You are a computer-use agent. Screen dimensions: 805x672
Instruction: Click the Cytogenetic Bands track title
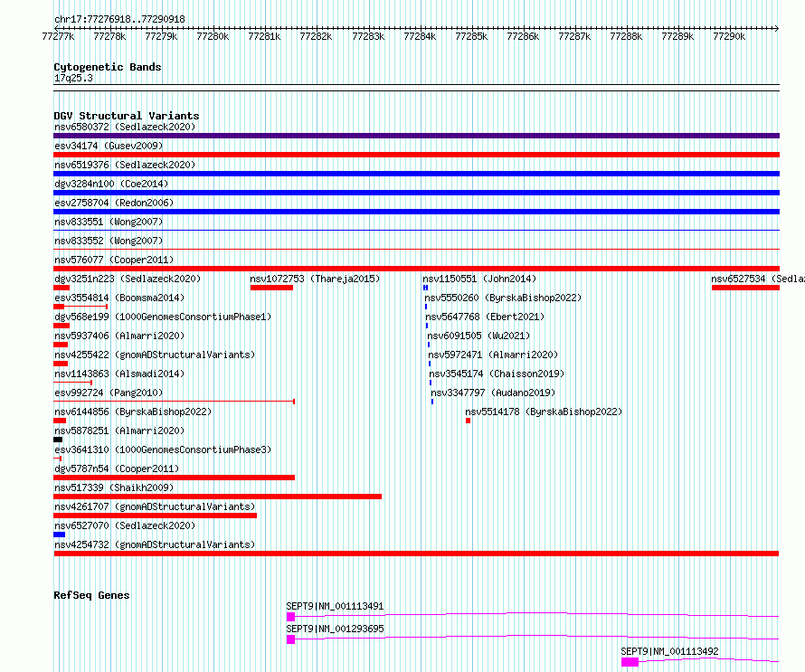108,67
